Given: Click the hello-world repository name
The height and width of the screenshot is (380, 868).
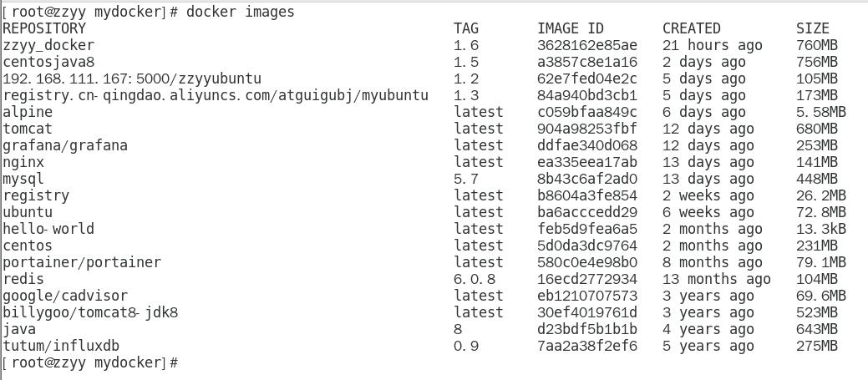Looking at the screenshot, I should (x=48, y=229).
